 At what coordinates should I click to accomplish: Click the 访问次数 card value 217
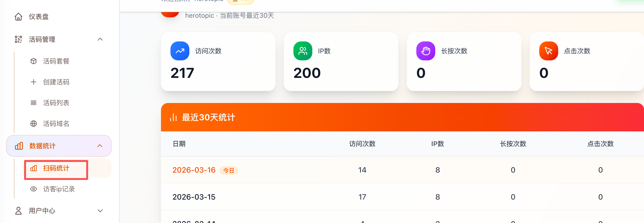[x=182, y=73]
